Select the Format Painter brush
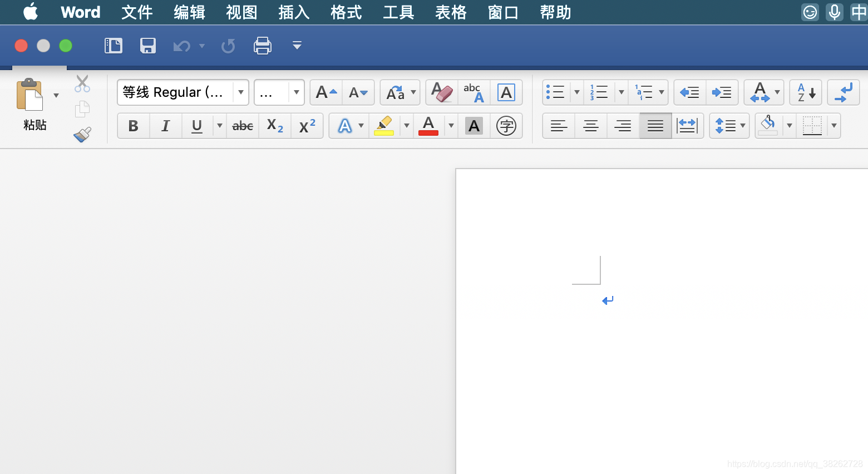The height and width of the screenshot is (474, 868). pos(82,134)
